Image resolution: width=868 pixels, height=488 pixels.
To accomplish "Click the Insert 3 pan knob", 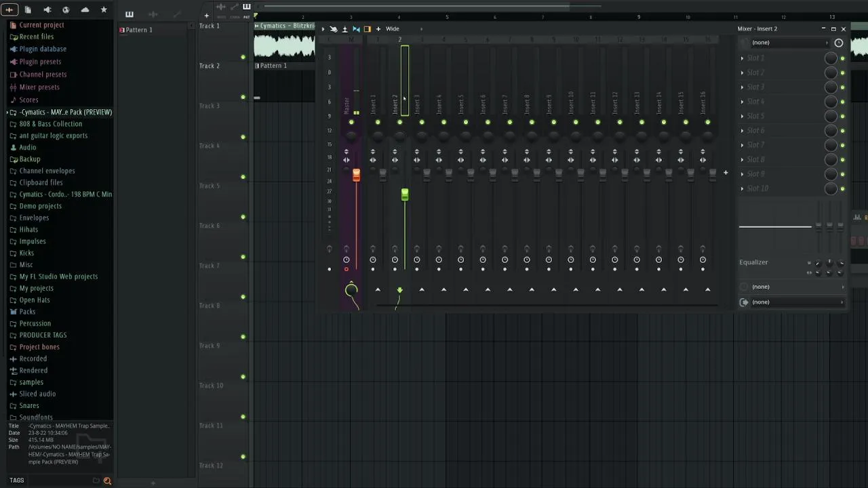I will point(422,136).
